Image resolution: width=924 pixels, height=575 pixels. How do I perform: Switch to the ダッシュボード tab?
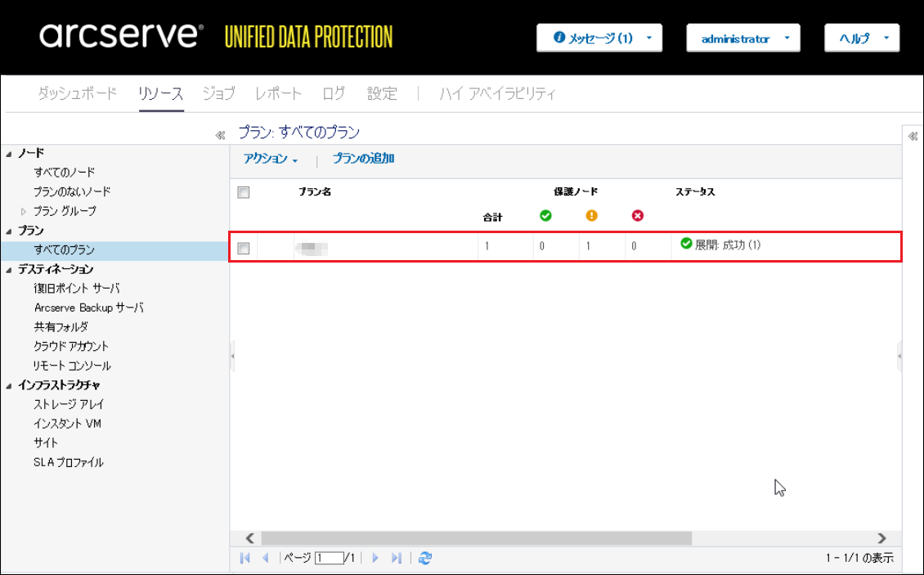pyautogui.click(x=77, y=93)
